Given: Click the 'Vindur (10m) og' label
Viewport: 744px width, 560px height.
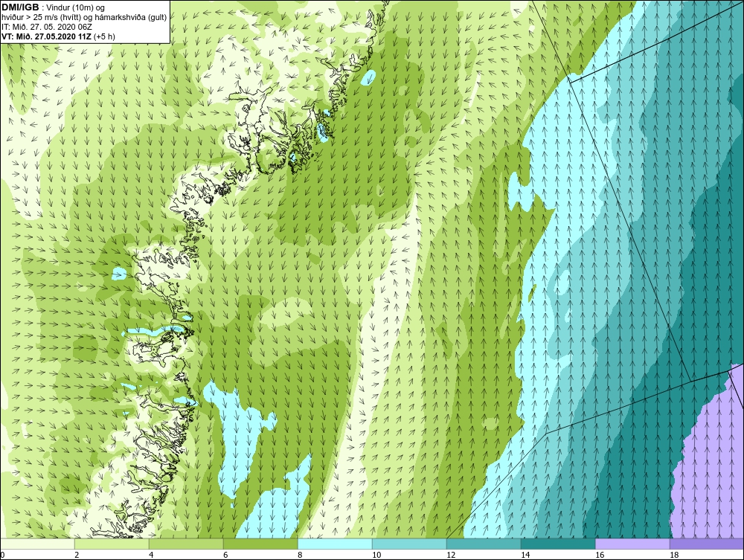Looking at the screenshot, I should point(75,7).
